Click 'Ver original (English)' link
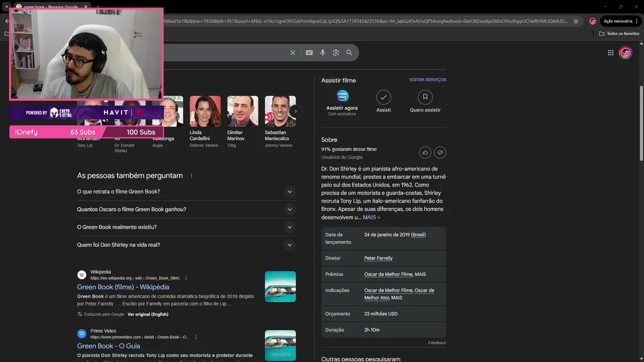 click(x=148, y=314)
